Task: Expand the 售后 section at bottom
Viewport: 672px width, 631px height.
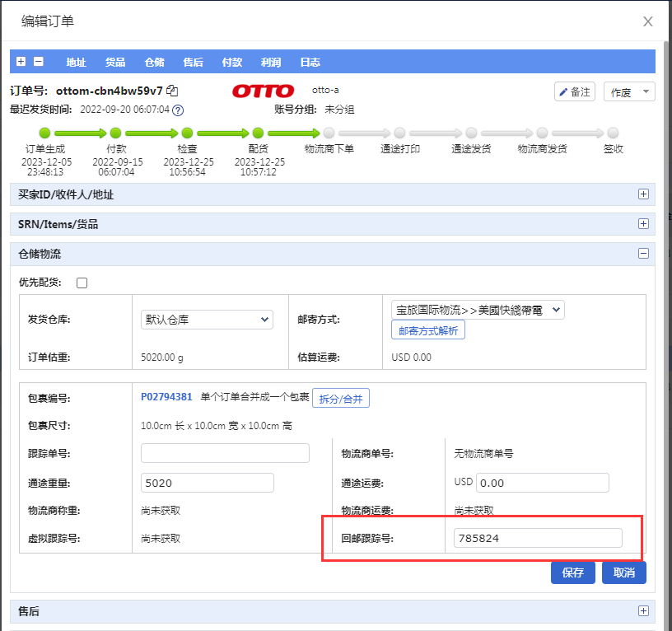Action: (x=644, y=610)
